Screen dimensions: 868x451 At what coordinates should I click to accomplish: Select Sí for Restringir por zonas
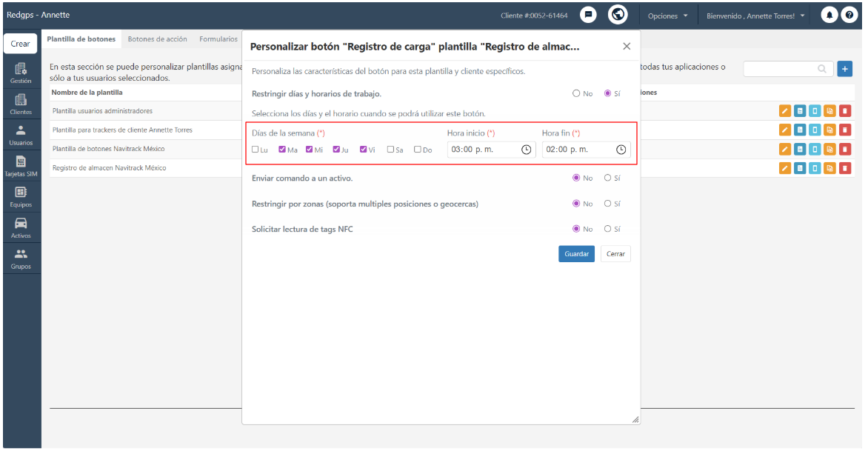[608, 204]
